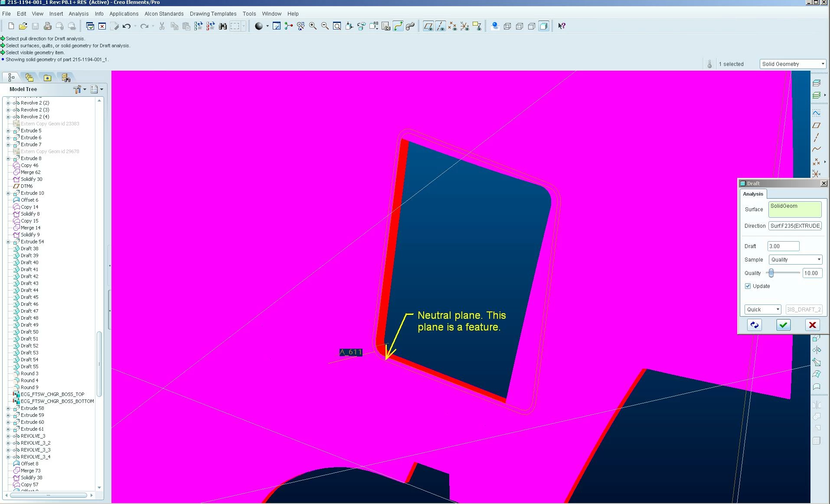The image size is (830, 504).
Task: Click the Draft angle input field
Action: coord(783,246)
